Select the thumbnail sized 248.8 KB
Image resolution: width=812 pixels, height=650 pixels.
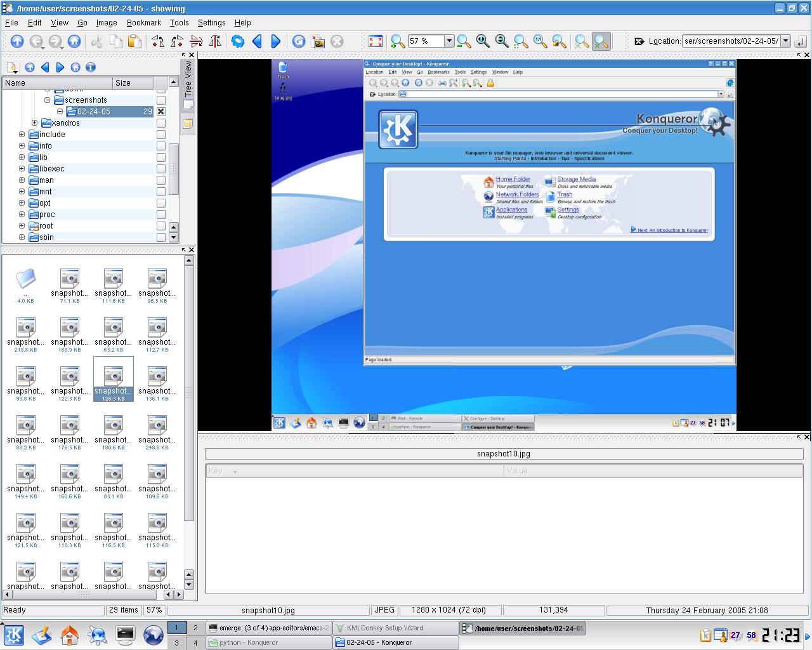pos(157,432)
